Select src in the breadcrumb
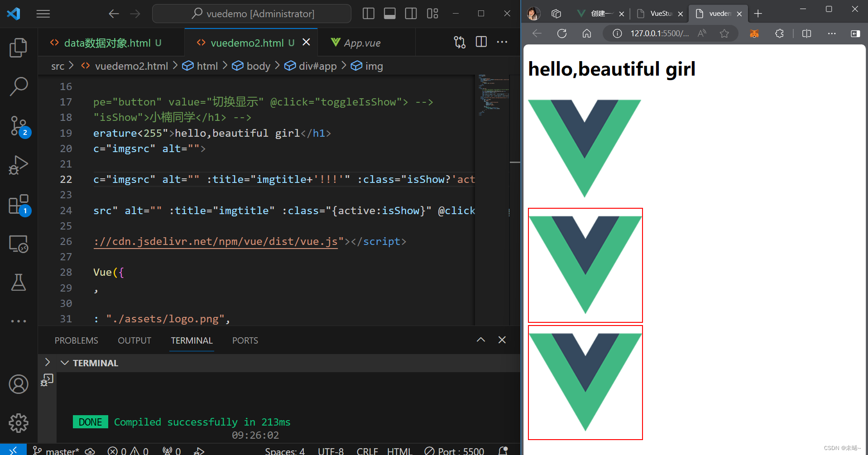This screenshot has width=868, height=455. pyautogui.click(x=58, y=66)
